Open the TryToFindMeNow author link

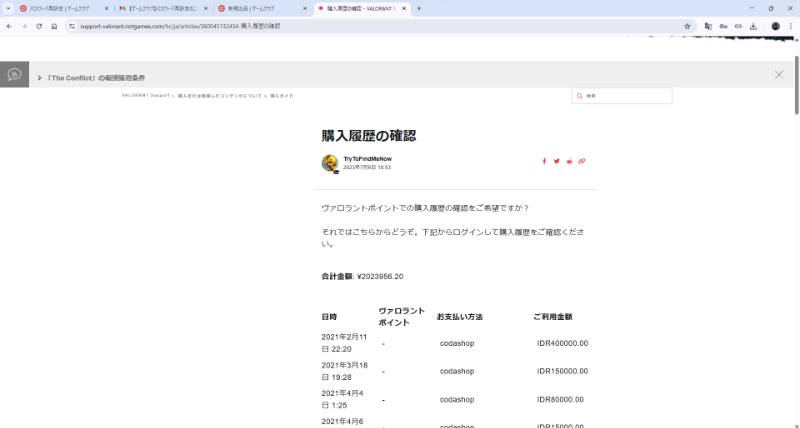367,159
